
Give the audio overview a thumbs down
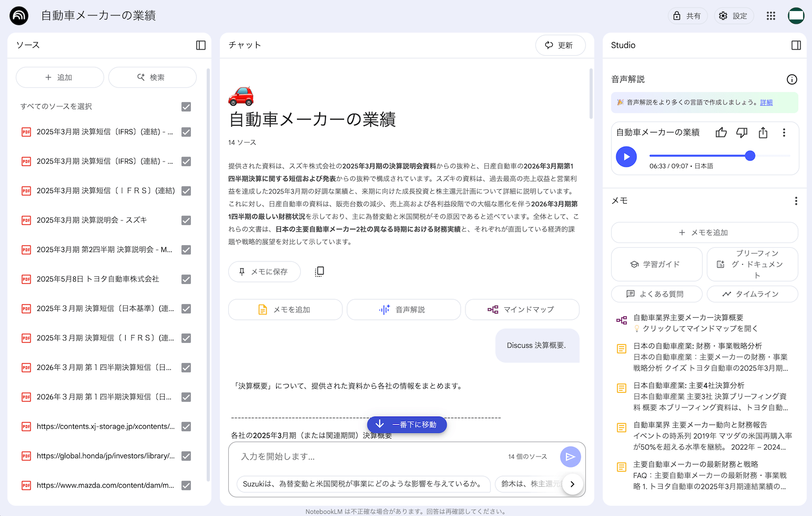pyautogui.click(x=742, y=133)
